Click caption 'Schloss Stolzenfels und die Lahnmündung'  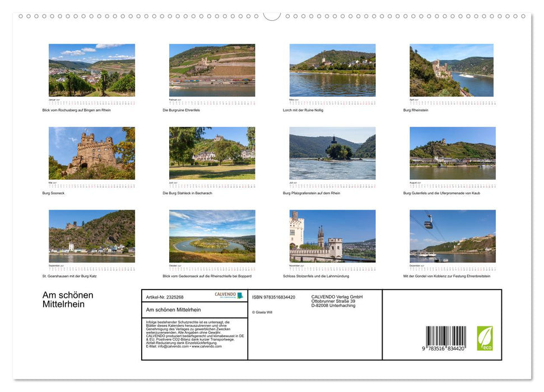[x=316, y=276]
